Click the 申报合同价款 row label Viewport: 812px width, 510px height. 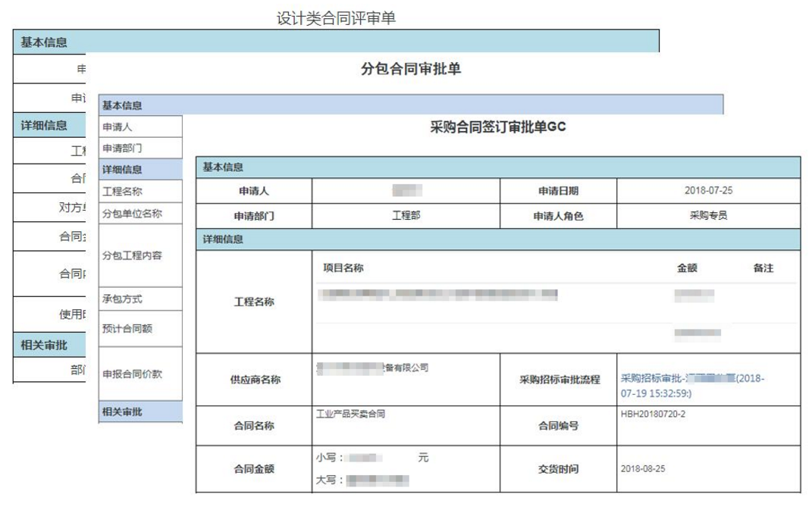click(132, 374)
